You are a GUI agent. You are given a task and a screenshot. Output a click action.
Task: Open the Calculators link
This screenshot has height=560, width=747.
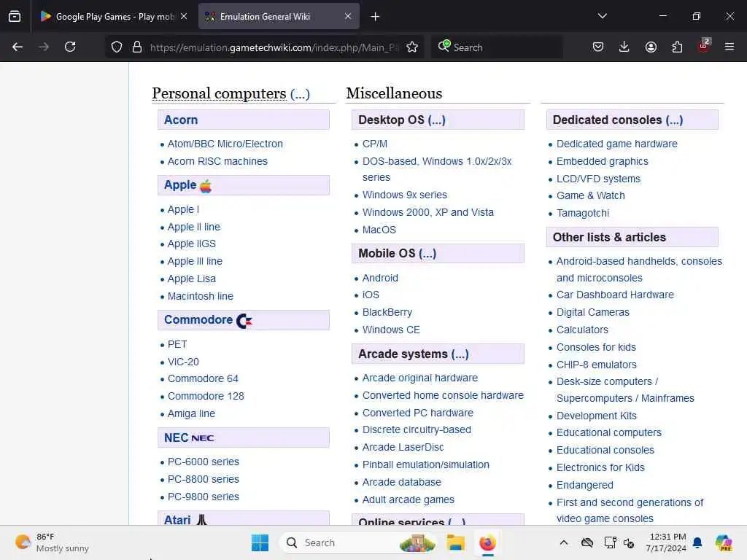[x=582, y=330]
